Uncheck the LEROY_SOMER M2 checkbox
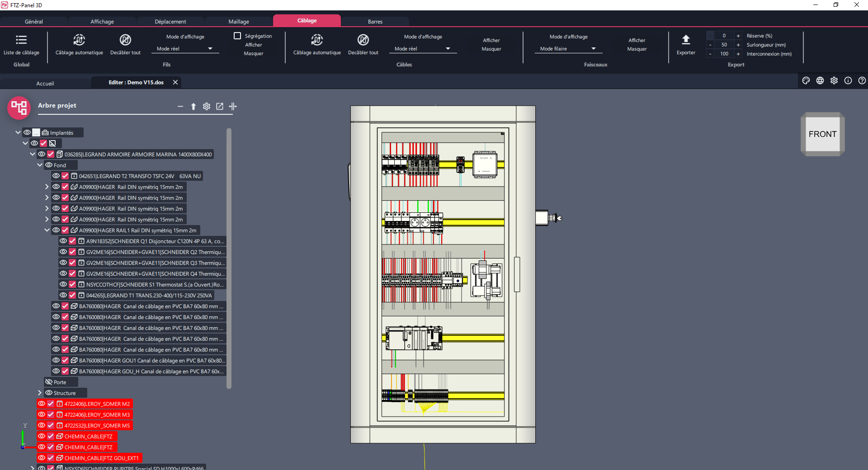Image resolution: width=868 pixels, height=470 pixels. click(51, 404)
